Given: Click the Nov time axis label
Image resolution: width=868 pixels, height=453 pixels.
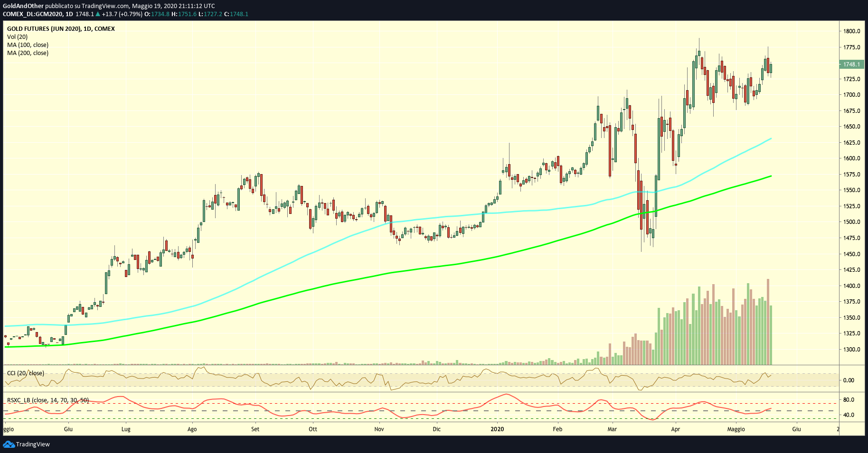Looking at the screenshot, I should (x=379, y=429).
